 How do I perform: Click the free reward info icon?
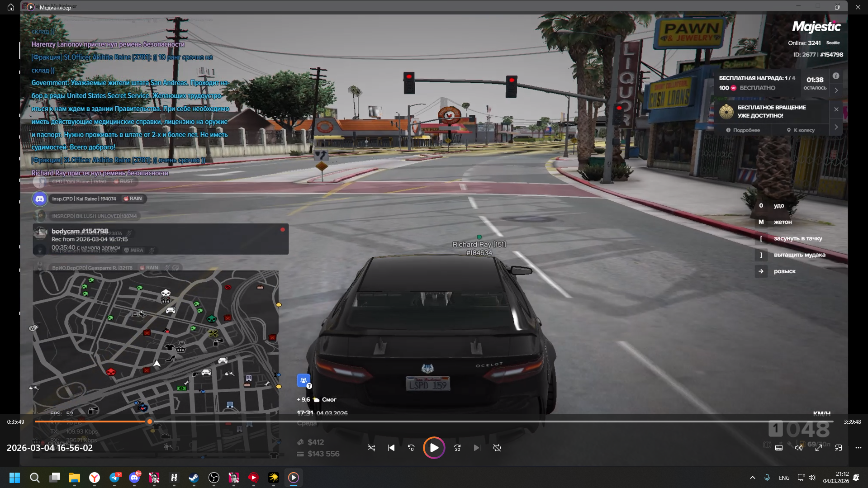tap(836, 76)
